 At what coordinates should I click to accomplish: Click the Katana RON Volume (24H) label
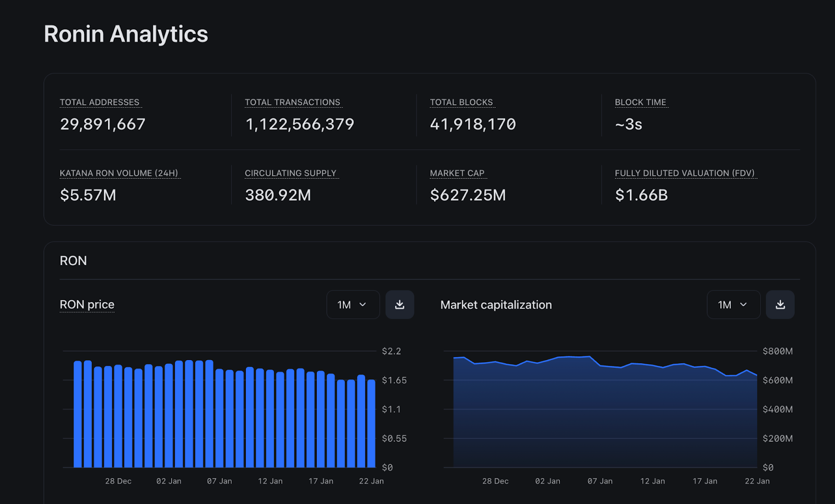(x=119, y=173)
